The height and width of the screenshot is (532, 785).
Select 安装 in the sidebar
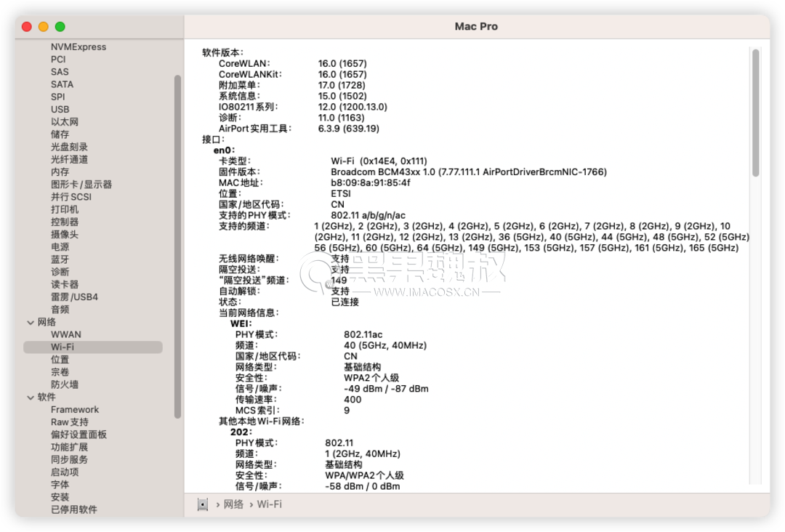[x=60, y=497]
